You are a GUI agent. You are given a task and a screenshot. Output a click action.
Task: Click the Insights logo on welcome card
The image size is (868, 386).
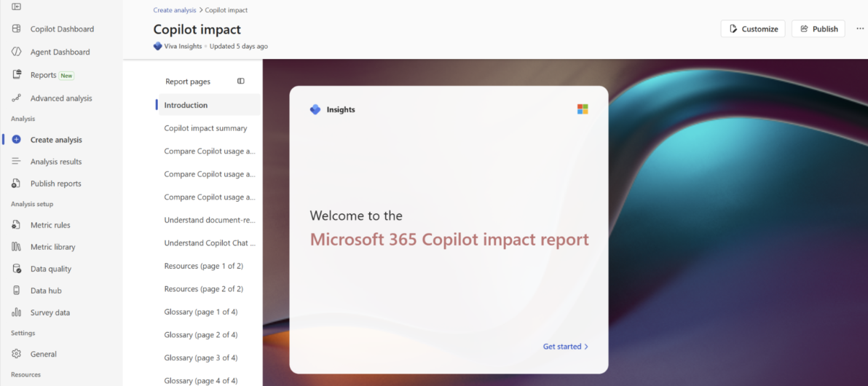pos(315,110)
